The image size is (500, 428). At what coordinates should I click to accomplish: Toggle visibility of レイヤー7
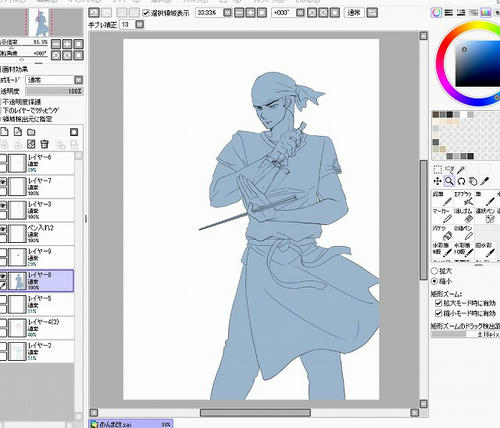3,182
